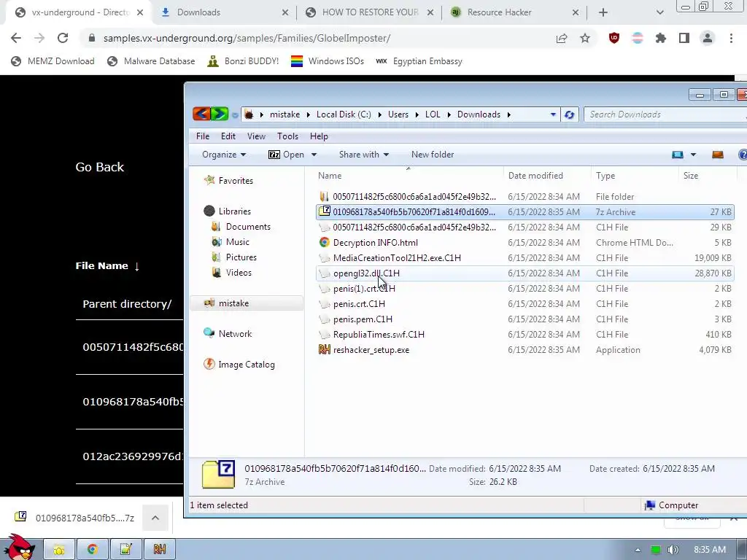Switch to the Downloads tab

pyautogui.click(x=224, y=12)
